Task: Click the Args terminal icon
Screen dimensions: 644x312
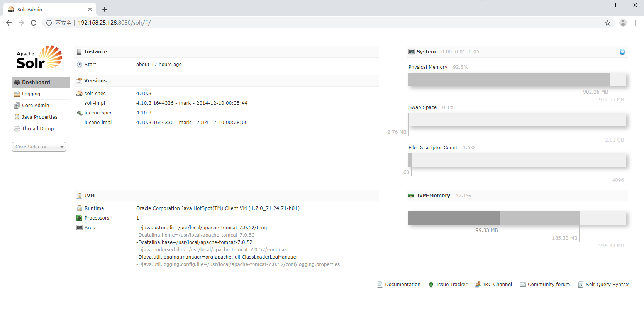Action: pos(80,228)
